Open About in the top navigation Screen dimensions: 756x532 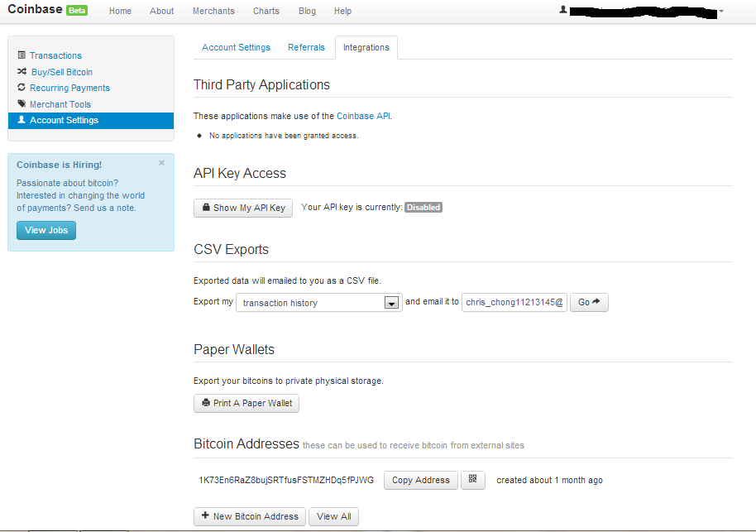[161, 11]
